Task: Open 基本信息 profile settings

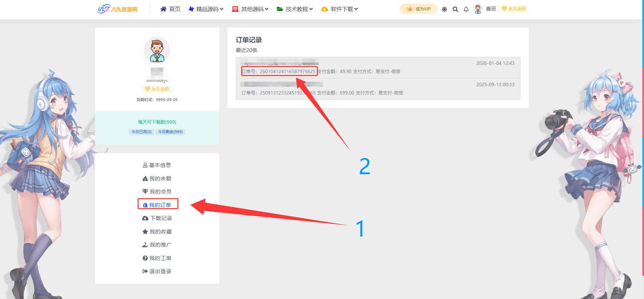Action: pos(157,165)
